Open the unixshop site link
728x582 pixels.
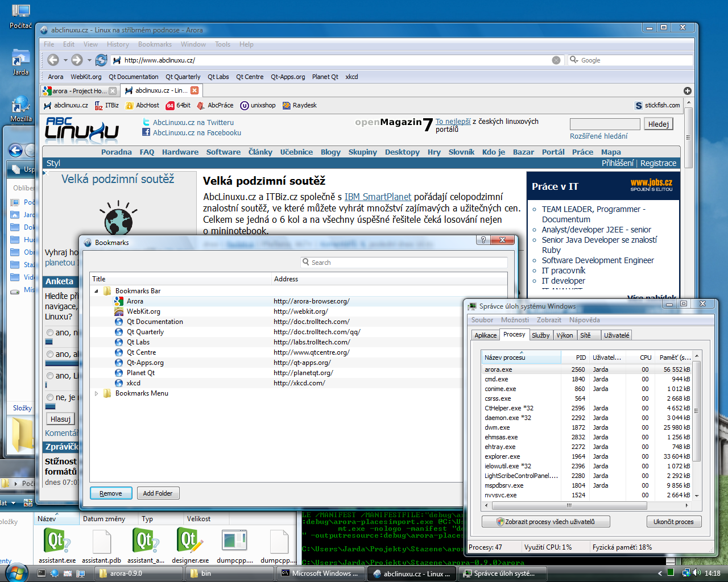tap(258, 105)
